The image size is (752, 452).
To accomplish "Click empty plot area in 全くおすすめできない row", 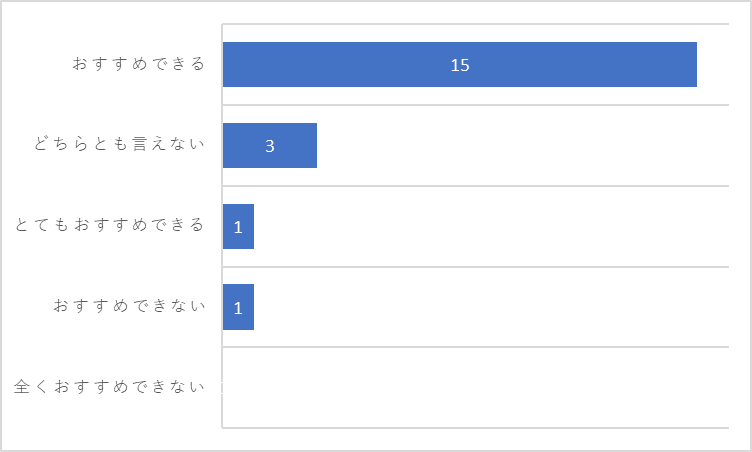I will 475,387.
